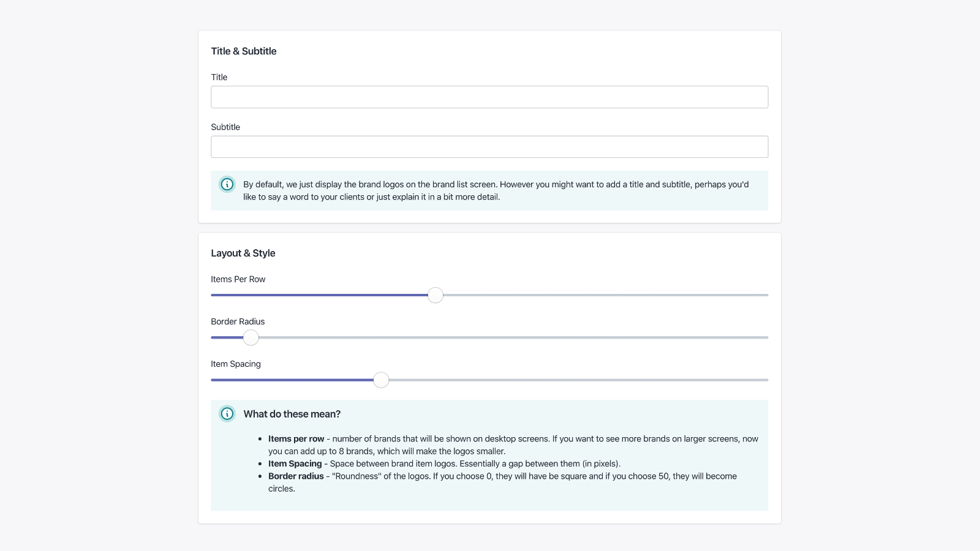This screenshot has width=980, height=551.
Task: Click the "Subtitle" field label
Action: tap(225, 127)
